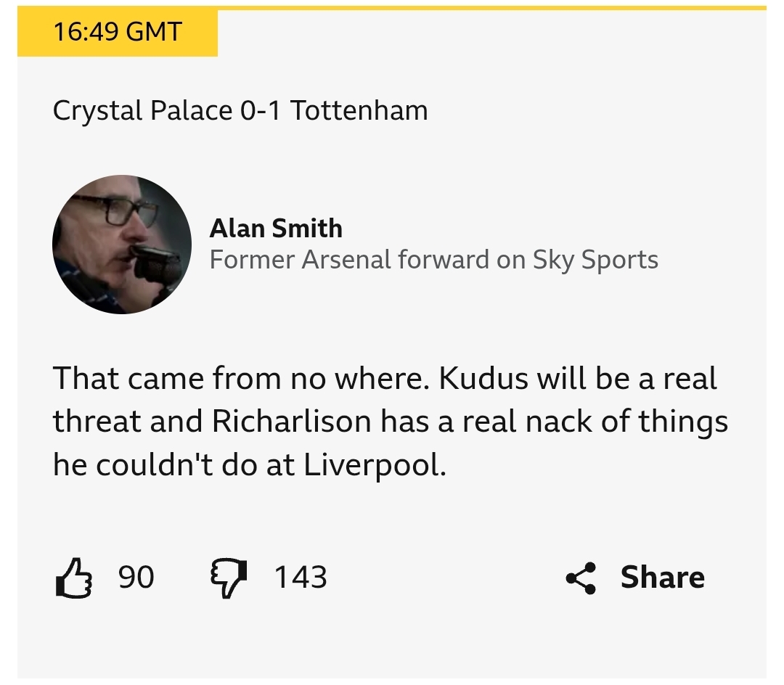Click the word Liverpool in the comment

pyautogui.click(x=372, y=465)
